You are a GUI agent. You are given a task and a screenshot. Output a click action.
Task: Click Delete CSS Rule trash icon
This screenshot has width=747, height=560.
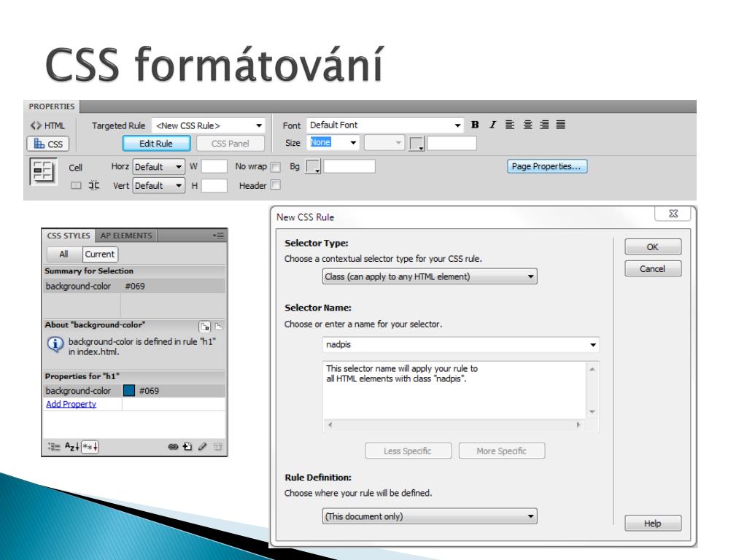point(217,447)
